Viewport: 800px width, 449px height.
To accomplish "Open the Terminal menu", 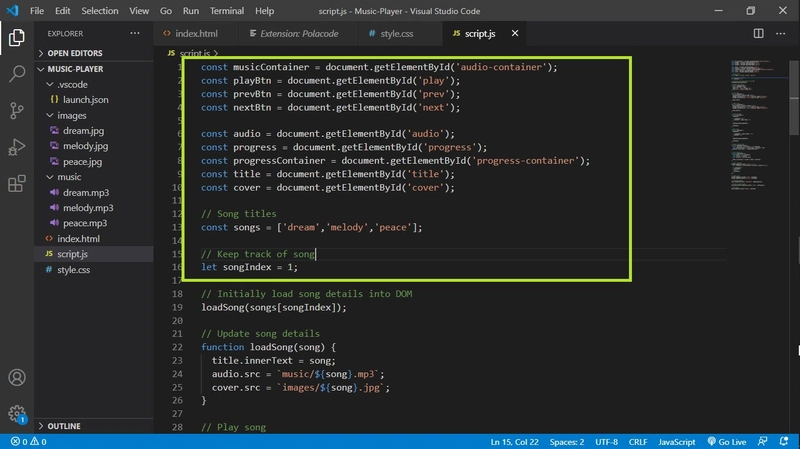I will point(226,11).
